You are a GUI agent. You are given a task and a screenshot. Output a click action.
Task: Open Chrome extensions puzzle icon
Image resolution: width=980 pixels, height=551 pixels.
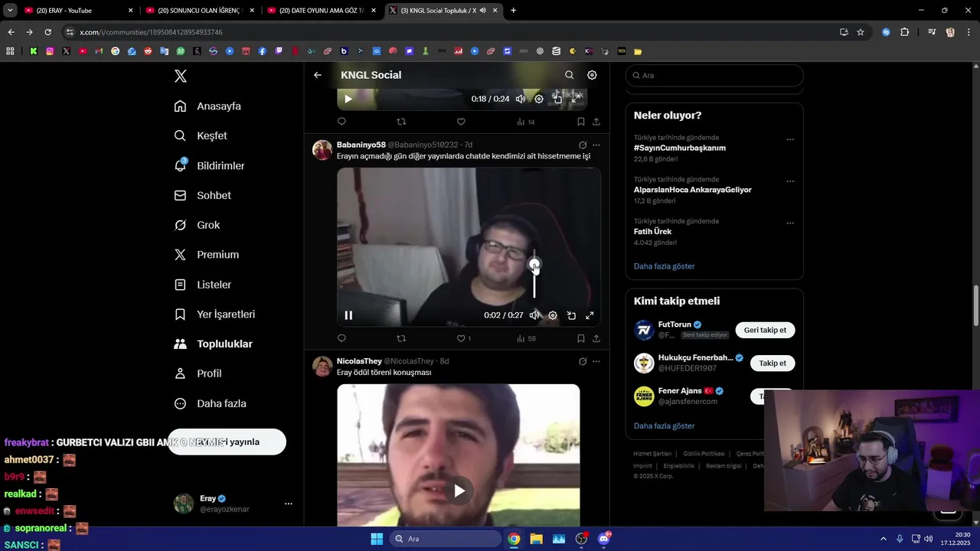(904, 32)
